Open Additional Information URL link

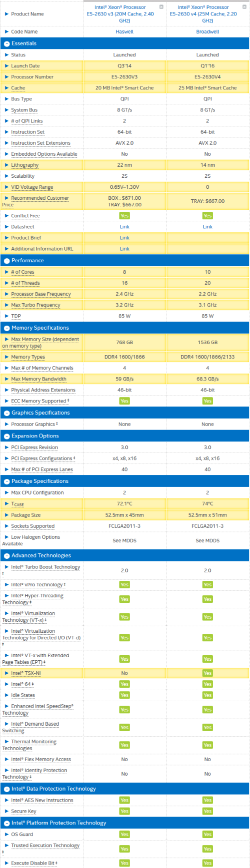point(124,249)
